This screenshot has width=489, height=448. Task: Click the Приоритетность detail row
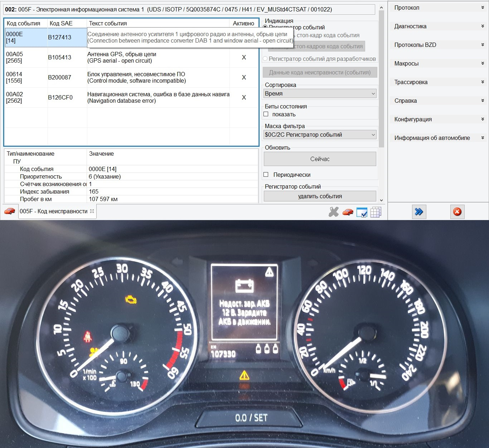point(131,176)
